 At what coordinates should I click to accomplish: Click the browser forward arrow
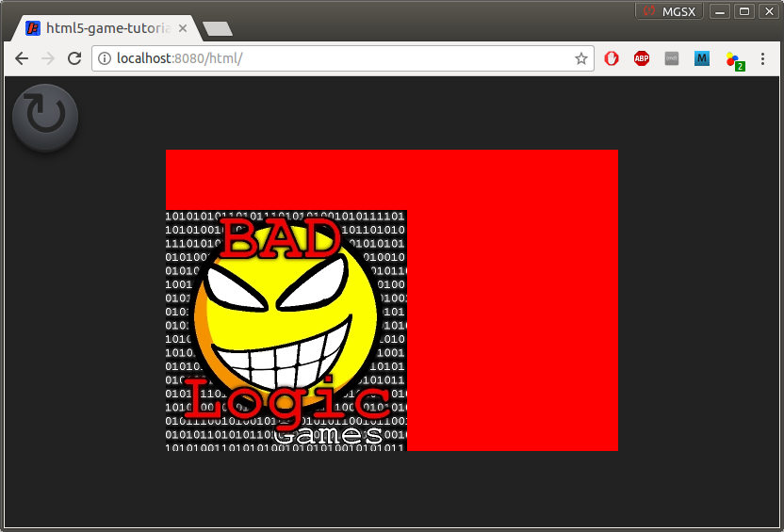pos(48,58)
